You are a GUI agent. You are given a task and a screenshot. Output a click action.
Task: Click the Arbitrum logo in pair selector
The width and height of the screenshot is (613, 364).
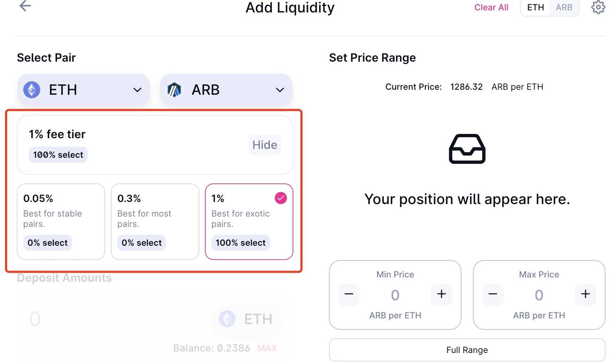tap(174, 90)
